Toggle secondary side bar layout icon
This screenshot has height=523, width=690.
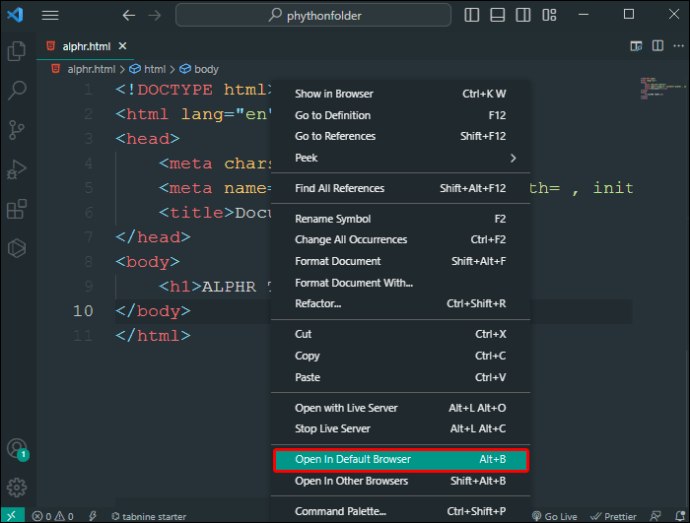point(523,15)
